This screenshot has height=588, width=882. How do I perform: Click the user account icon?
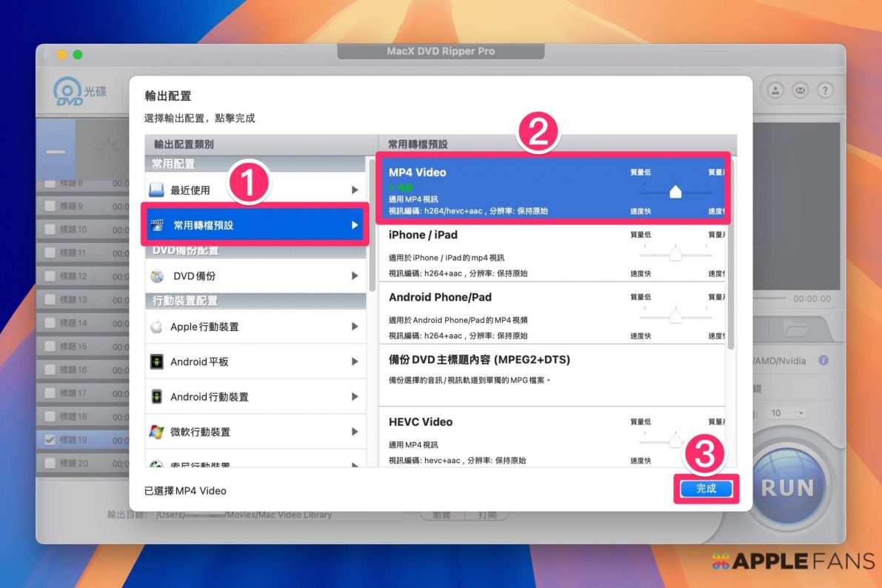[775, 90]
